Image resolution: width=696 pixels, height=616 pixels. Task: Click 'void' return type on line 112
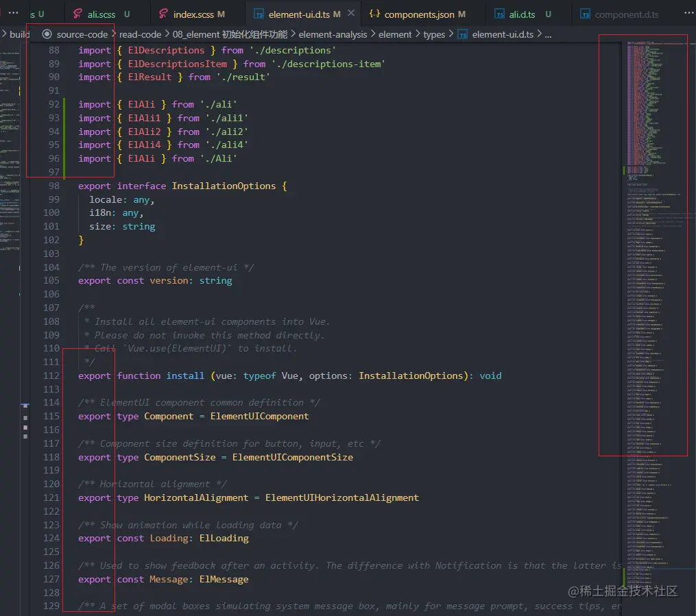point(490,375)
